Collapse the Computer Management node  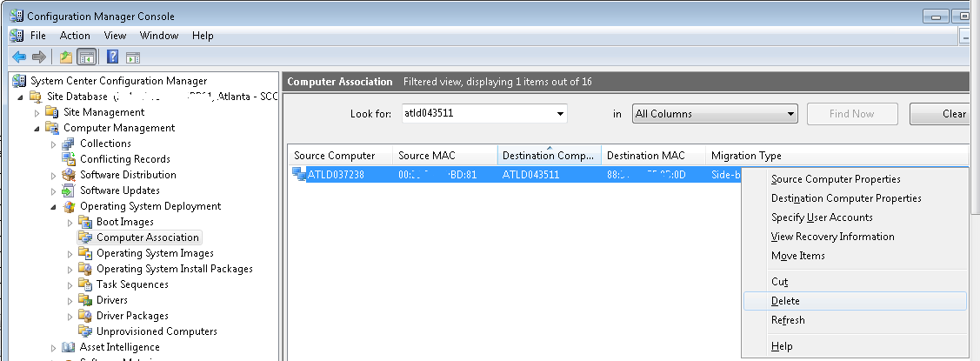coord(37,128)
